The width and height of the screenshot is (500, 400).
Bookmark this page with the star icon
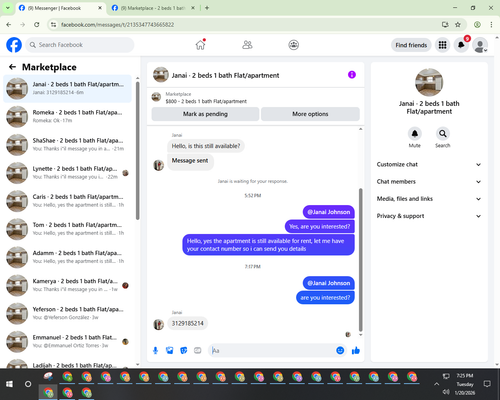tap(458, 24)
